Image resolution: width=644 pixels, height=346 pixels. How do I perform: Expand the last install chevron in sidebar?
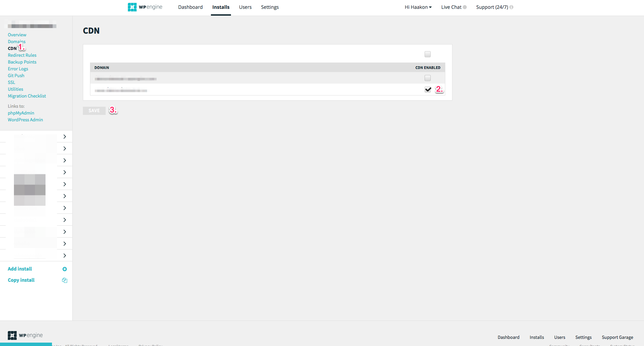click(x=65, y=256)
